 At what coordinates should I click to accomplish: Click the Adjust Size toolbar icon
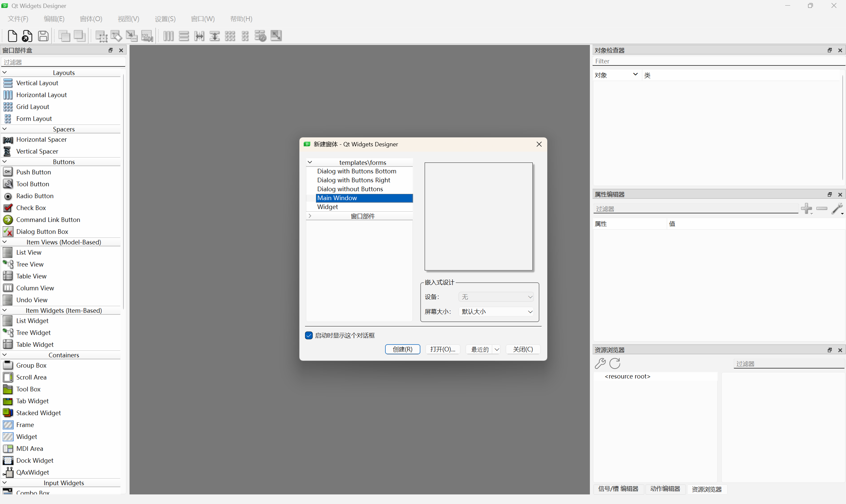tap(276, 36)
